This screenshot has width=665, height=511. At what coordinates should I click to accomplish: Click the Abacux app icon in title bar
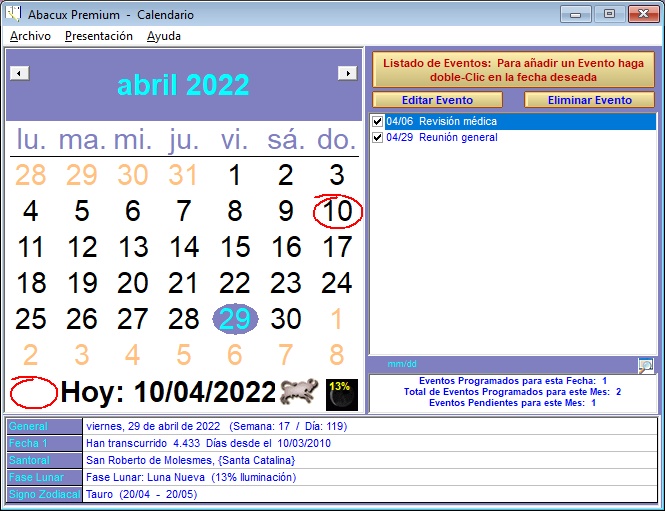12,15
